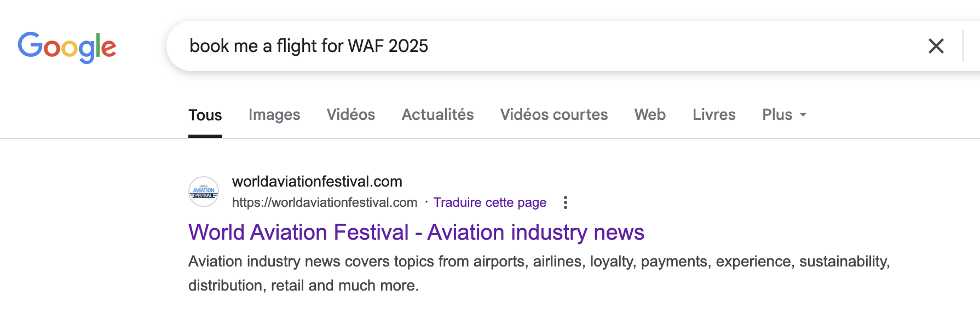This screenshot has width=980, height=313.
Task: Switch to the Web tab
Action: [x=650, y=115]
